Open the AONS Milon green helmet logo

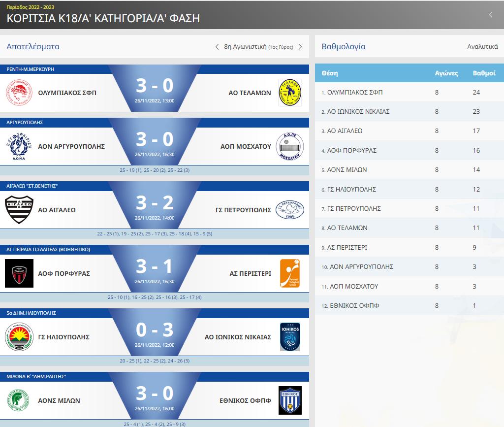[18, 400]
